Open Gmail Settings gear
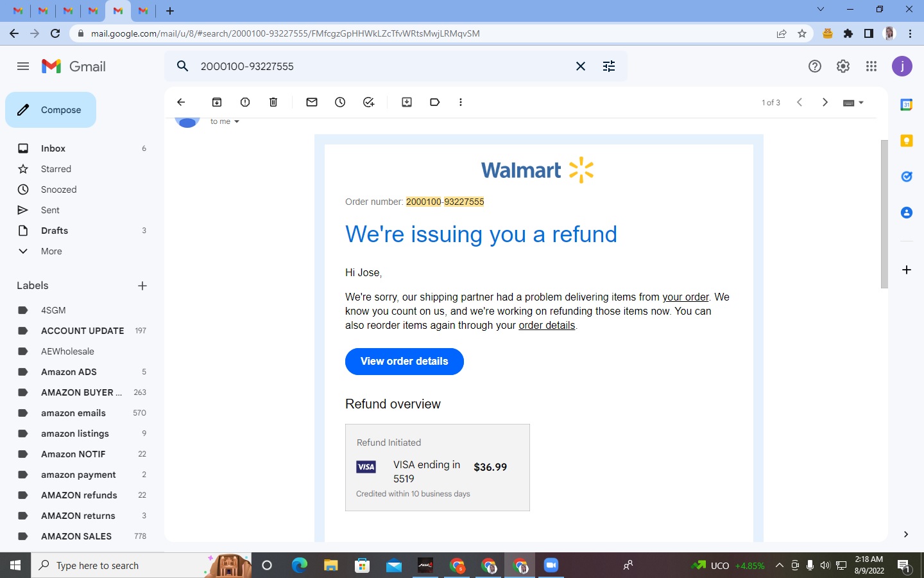Image resolution: width=924 pixels, height=578 pixels. [843, 66]
